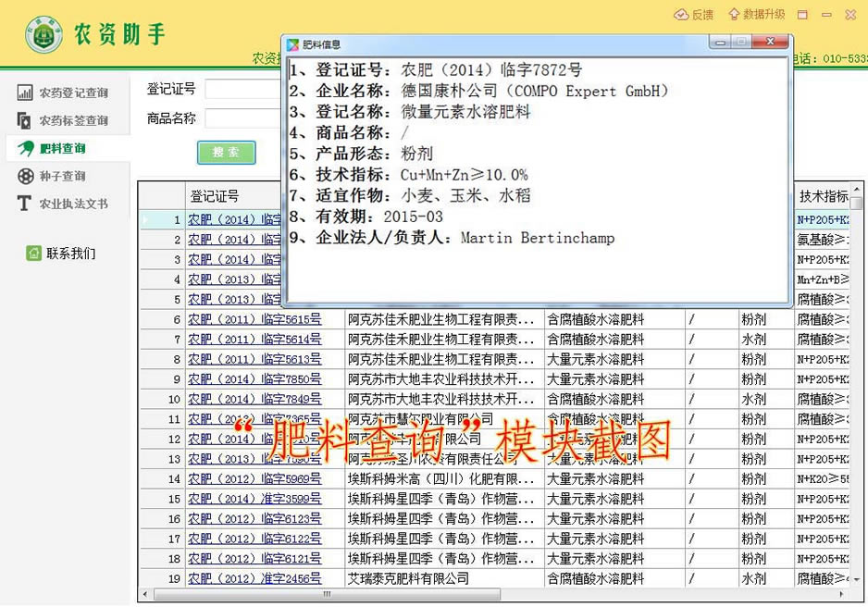This screenshot has width=868, height=607.
Task: Click the horizontal scrollbar thumb
Action: (x=328, y=594)
